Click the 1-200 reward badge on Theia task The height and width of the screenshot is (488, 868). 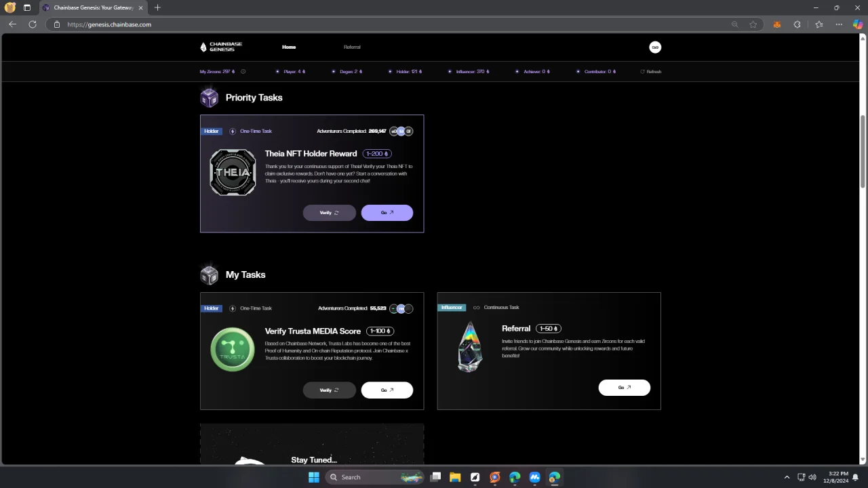click(x=377, y=154)
